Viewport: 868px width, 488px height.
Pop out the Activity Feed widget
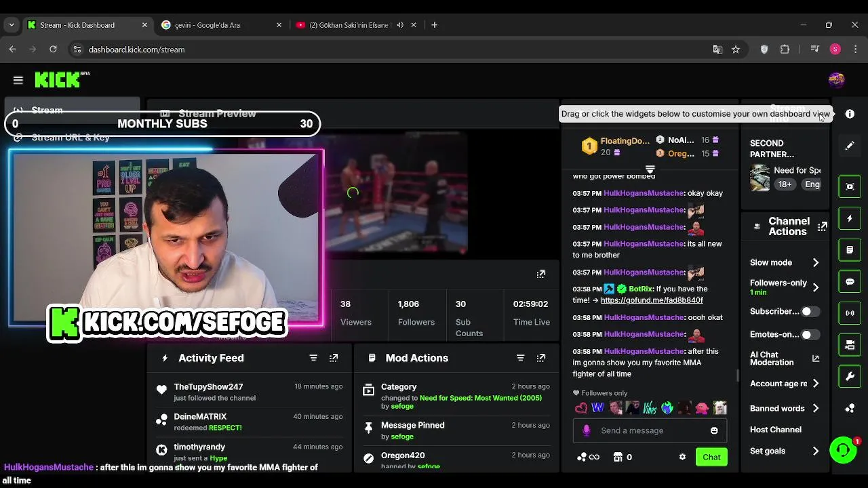pyautogui.click(x=334, y=358)
